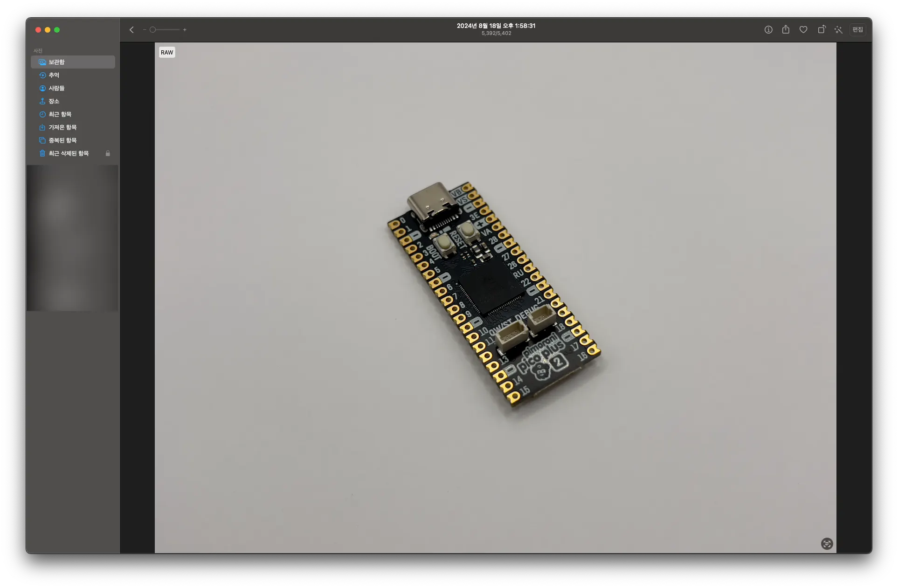898x588 pixels.
Task: Open 최근 삭제된 항목 (Recently Deleted) in the sidebar
Action: coord(69,153)
